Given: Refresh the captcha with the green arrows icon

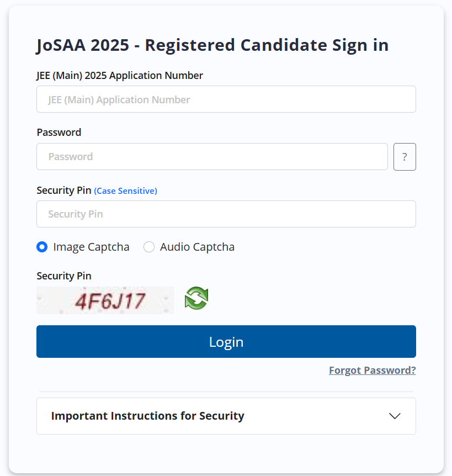Looking at the screenshot, I should 196,298.
